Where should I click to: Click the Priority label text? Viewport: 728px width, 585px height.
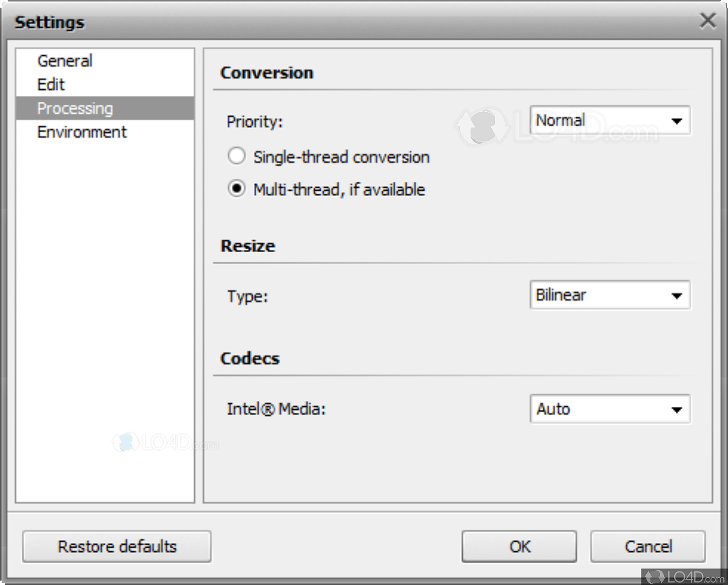coord(255,121)
